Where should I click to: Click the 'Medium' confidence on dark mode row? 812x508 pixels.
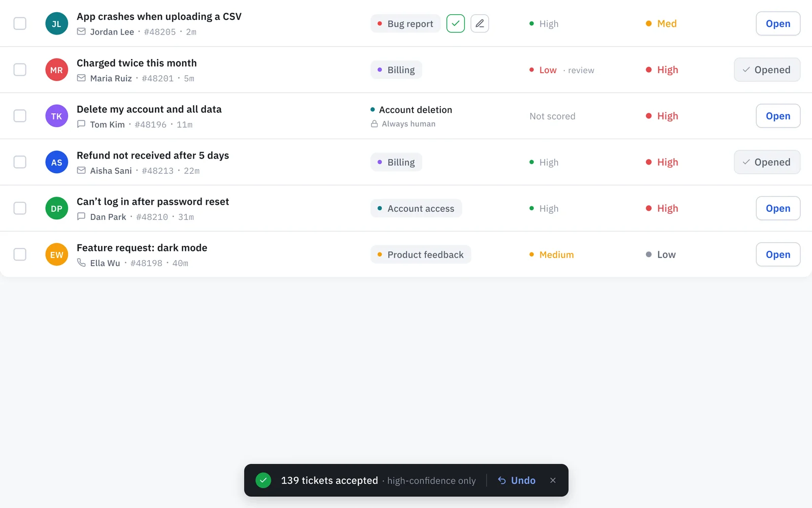tap(552, 255)
